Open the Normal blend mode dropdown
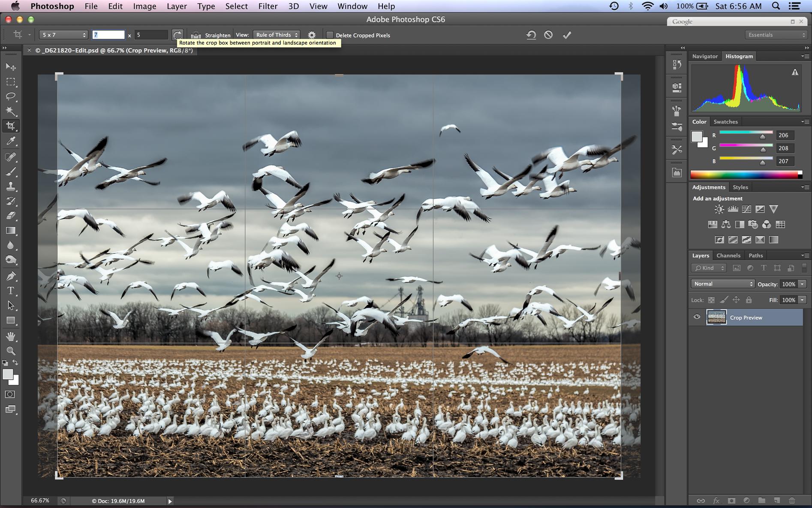 (722, 284)
